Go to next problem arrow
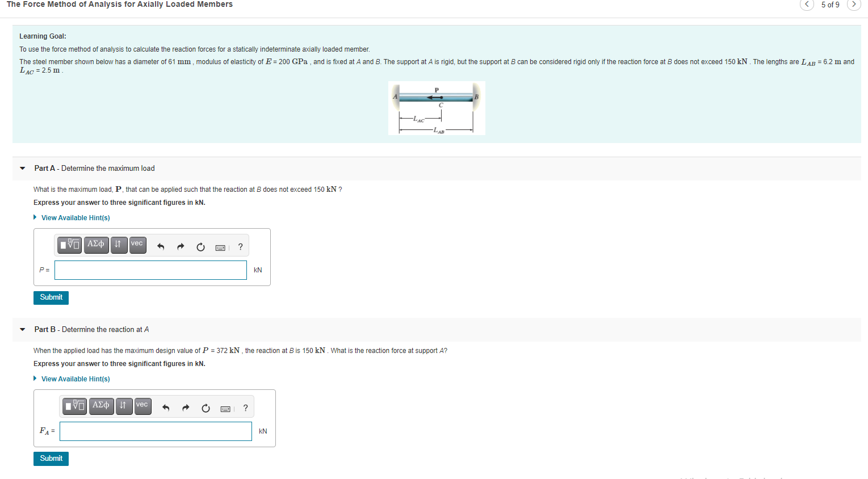 [854, 5]
